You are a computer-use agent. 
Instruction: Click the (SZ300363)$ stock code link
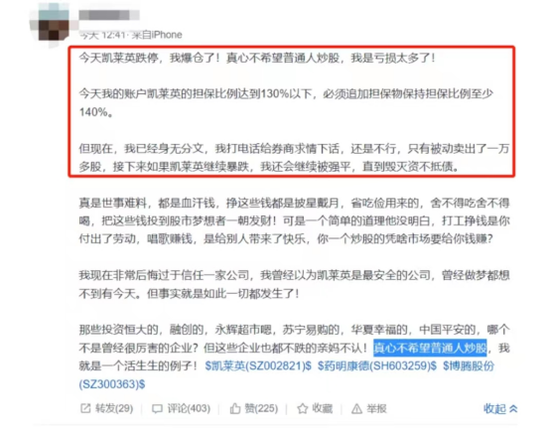pyautogui.click(x=112, y=384)
